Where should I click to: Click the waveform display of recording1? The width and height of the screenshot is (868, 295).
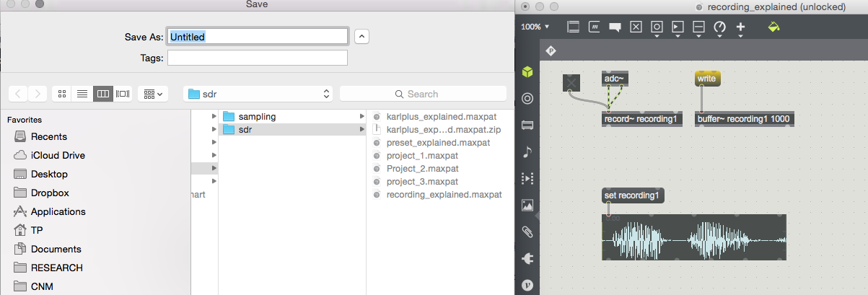click(x=694, y=237)
